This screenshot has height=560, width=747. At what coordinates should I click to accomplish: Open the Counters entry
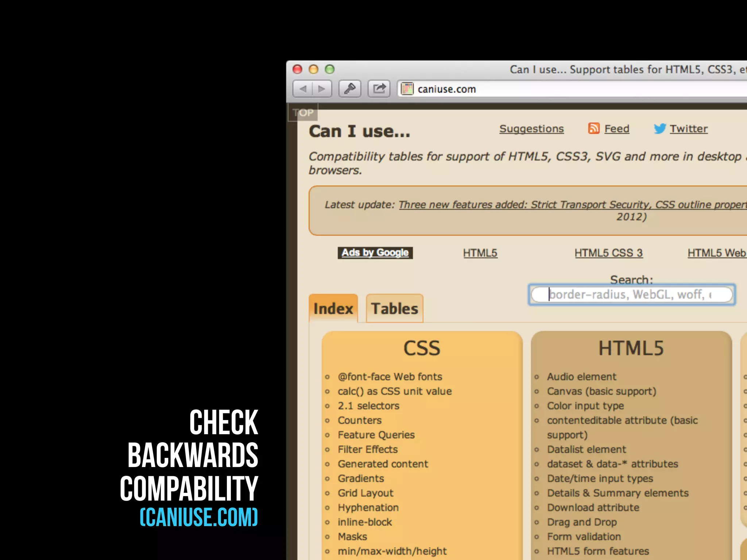(x=360, y=420)
